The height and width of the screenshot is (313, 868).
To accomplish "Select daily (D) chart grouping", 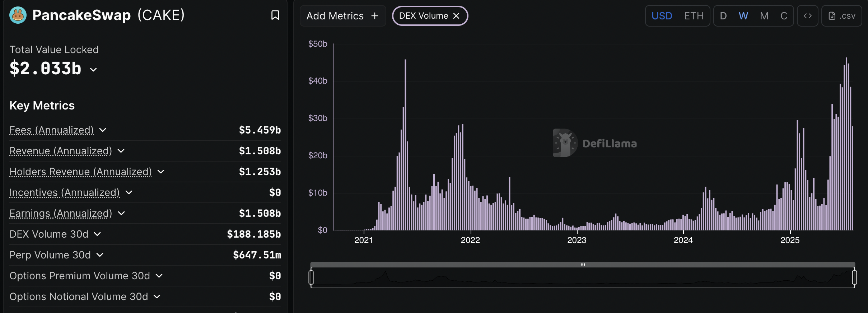I will point(723,16).
